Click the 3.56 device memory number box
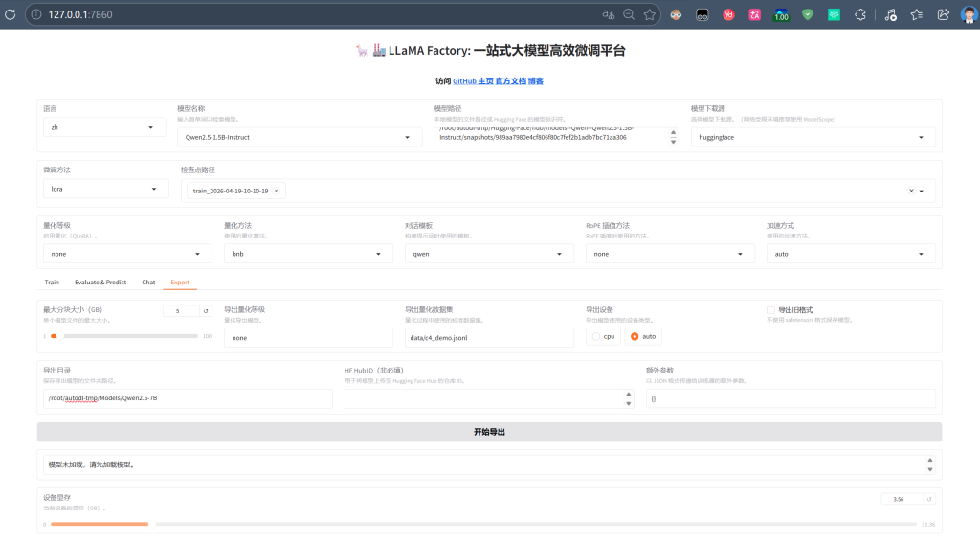Viewport: 980px width, 543px height. tap(902, 499)
